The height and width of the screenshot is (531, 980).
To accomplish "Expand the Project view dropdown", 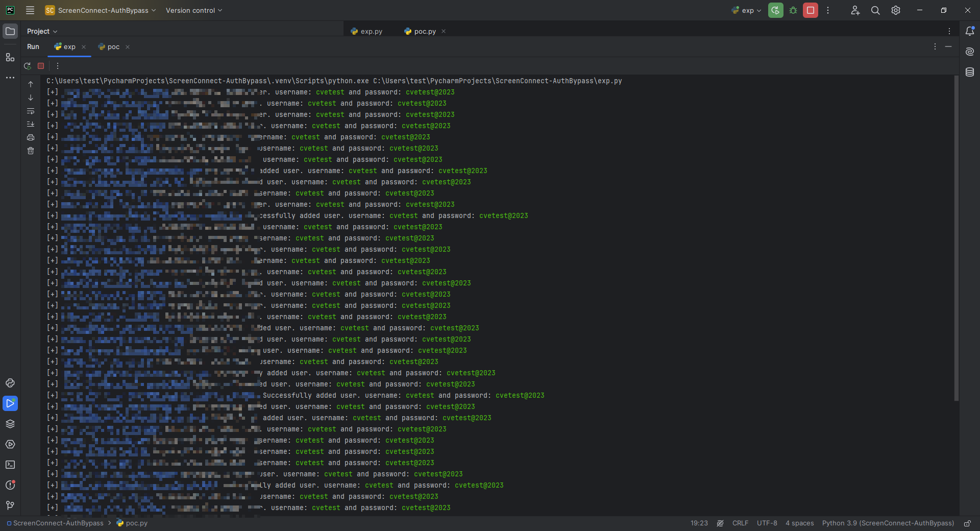I will 42,31.
